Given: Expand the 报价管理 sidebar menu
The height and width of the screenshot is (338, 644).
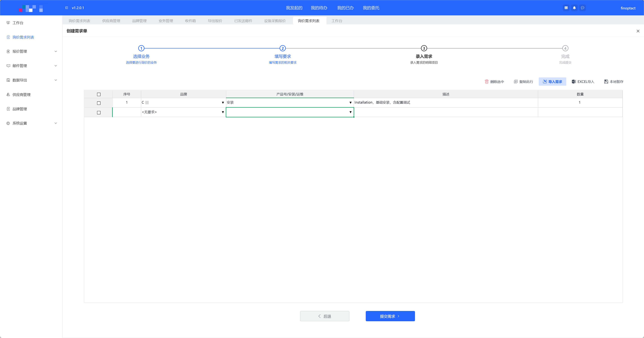Looking at the screenshot, I should click(31, 51).
